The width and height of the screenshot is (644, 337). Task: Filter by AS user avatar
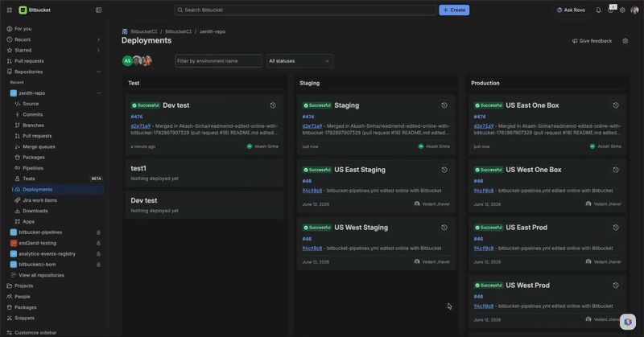pos(127,61)
